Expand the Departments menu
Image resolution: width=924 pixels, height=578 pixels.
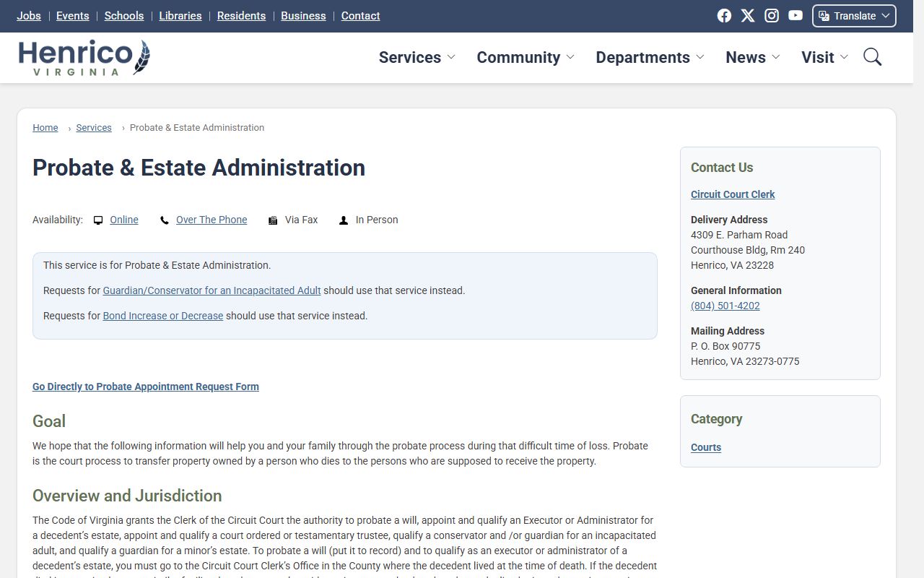tap(650, 57)
